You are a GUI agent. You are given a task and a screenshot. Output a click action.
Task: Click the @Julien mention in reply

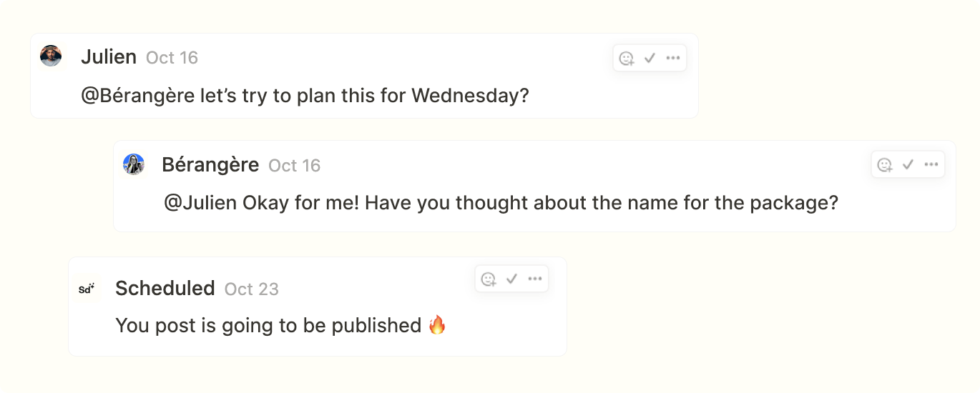200,203
